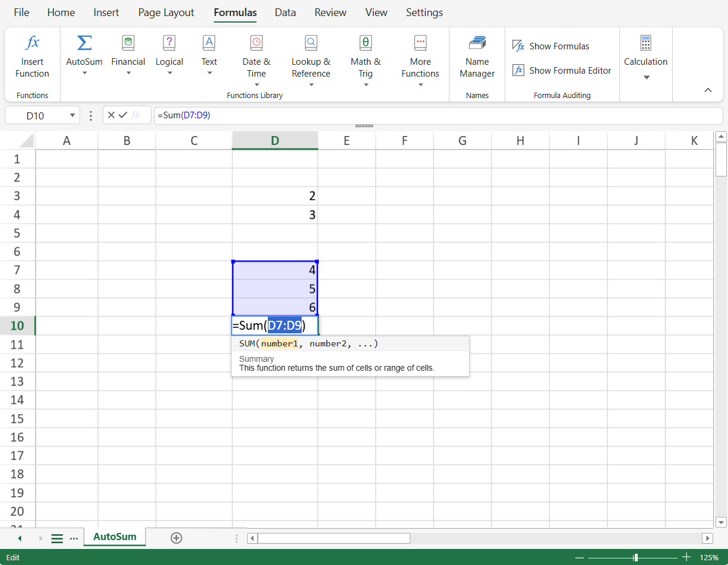This screenshot has height=565, width=728.
Task: Cancel formula entry with the X button
Action: [x=111, y=115]
